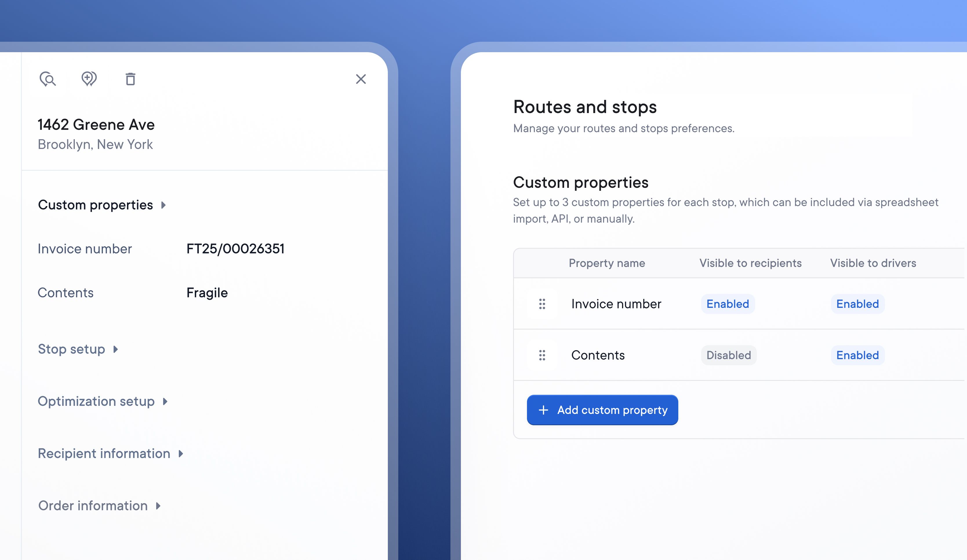Click the Visible to recipients column header
967x560 pixels.
(x=750, y=263)
